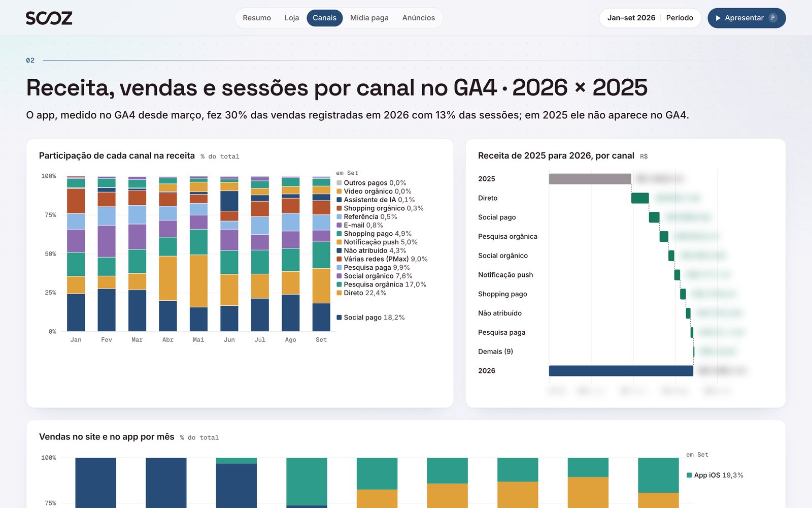Click the Demais (9) row label

click(495, 352)
